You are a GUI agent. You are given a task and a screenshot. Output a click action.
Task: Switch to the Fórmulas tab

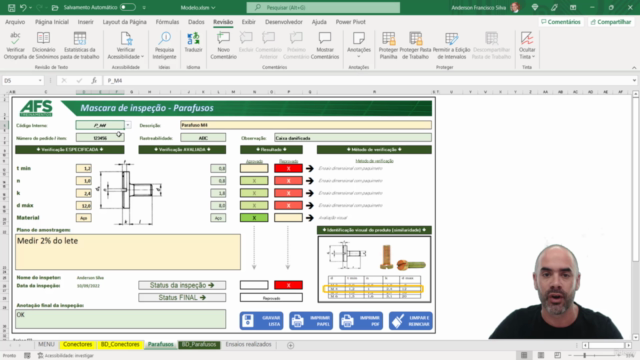pyautogui.click(x=167, y=22)
